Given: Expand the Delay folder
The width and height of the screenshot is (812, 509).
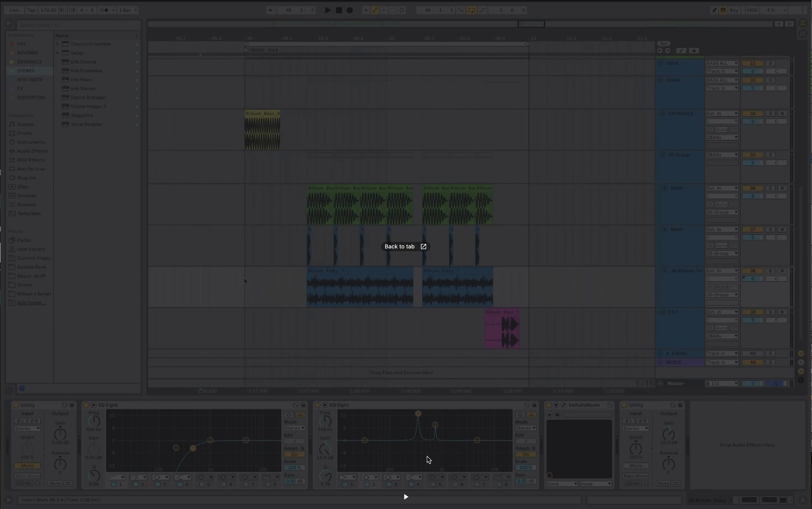Looking at the screenshot, I should pos(57,53).
